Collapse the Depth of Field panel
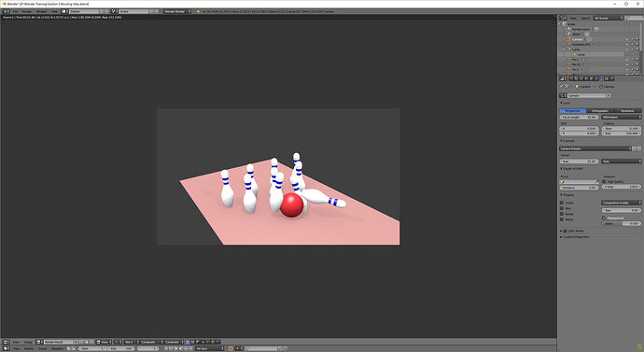644x352 pixels. point(572,168)
